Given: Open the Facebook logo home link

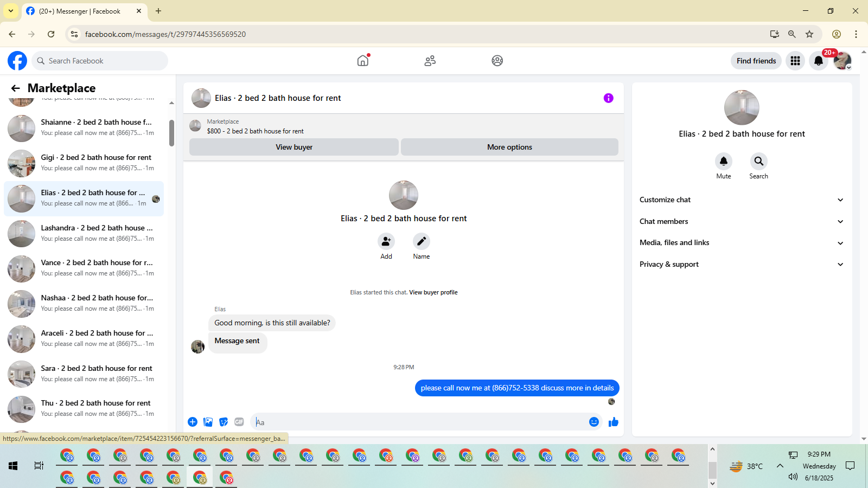Looking at the screenshot, I should click(17, 61).
